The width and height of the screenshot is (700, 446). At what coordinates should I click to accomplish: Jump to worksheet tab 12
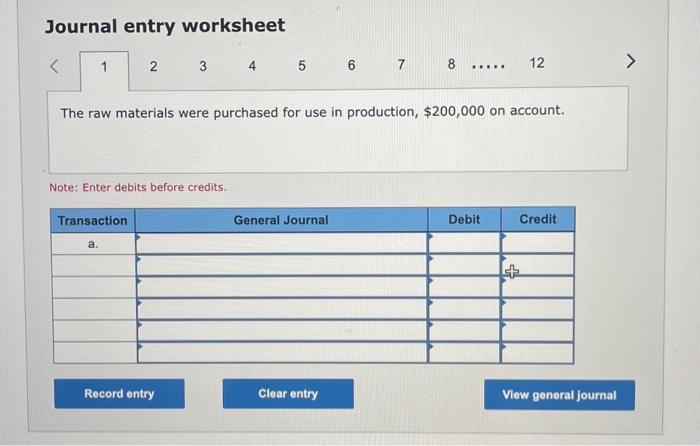point(537,63)
